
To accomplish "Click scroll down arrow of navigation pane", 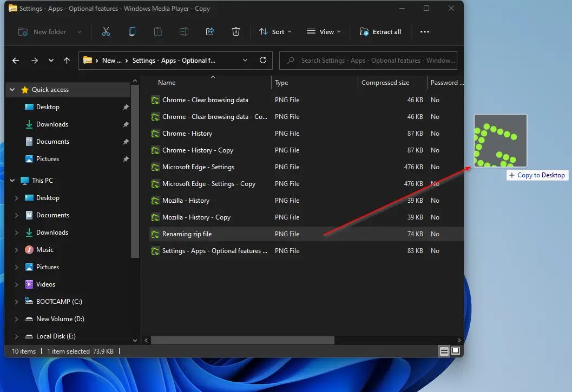I will [135, 341].
